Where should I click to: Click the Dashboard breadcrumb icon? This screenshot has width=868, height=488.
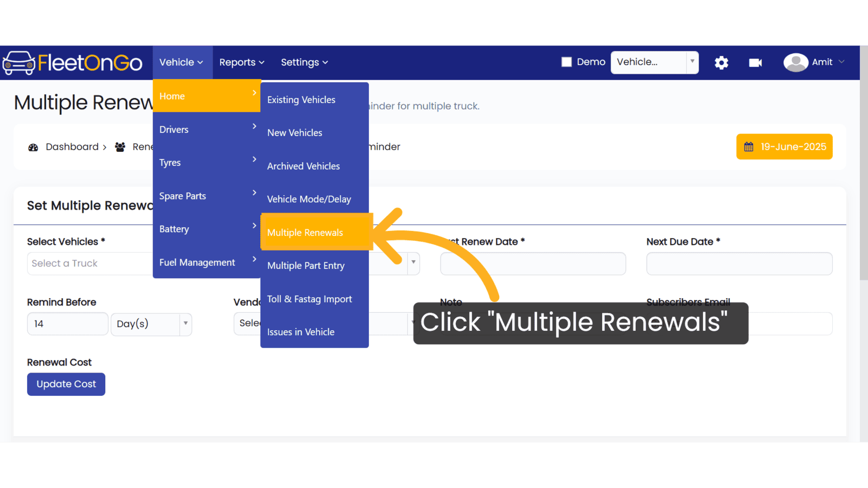tap(33, 147)
